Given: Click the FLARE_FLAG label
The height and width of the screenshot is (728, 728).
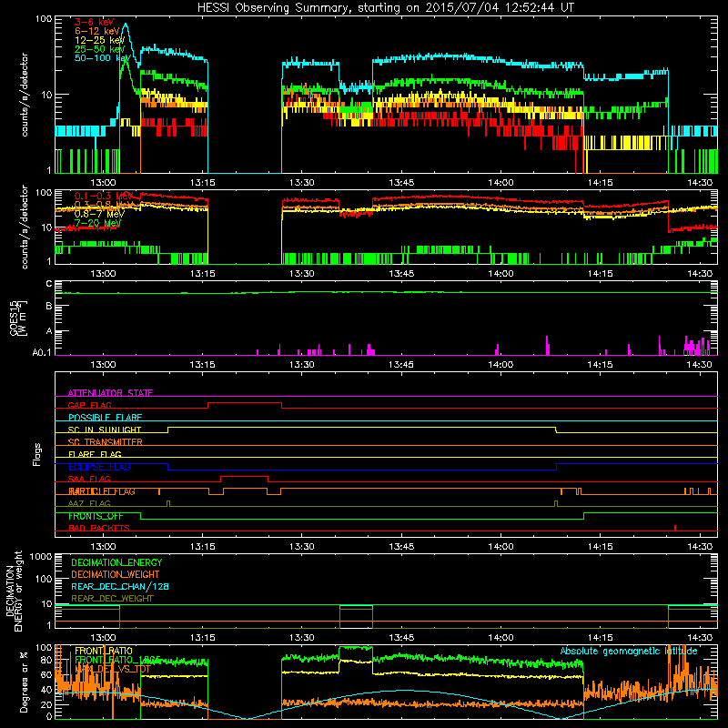Looking at the screenshot, I should tap(95, 454).
